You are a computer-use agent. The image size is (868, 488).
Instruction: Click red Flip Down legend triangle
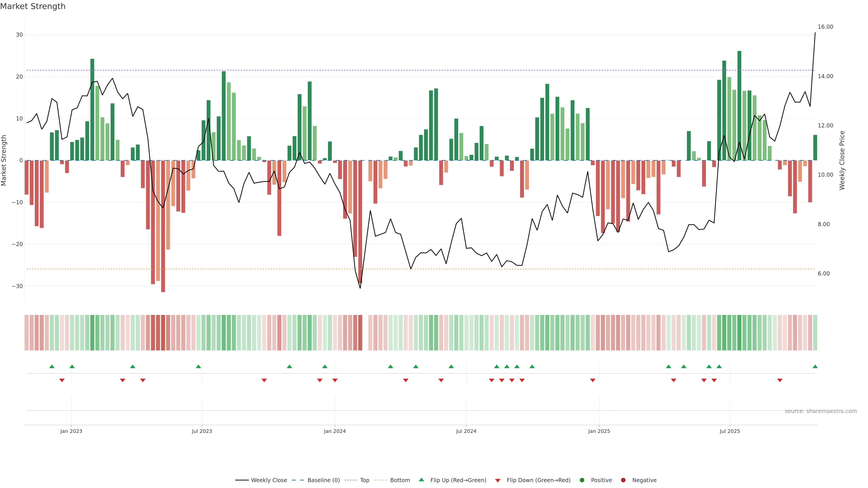pos(498,481)
